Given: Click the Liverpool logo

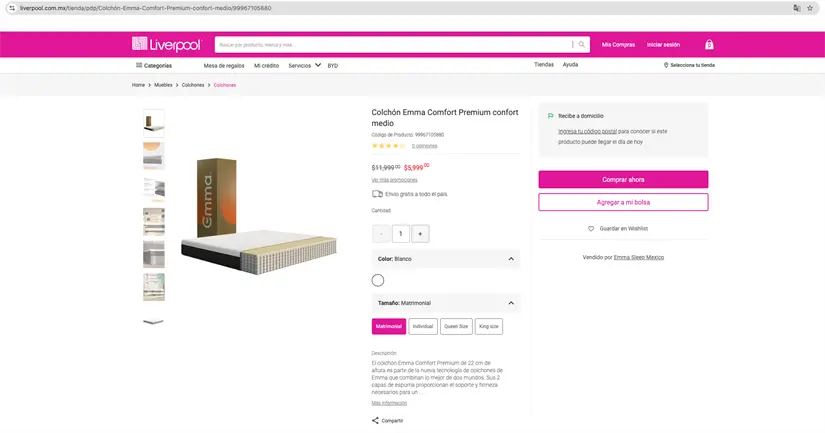Looking at the screenshot, I should coord(166,44).
